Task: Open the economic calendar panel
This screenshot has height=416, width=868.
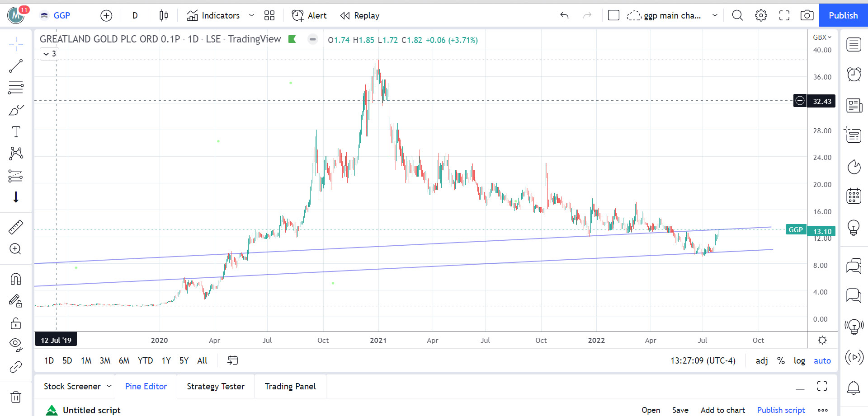Action: coord(854,196)
